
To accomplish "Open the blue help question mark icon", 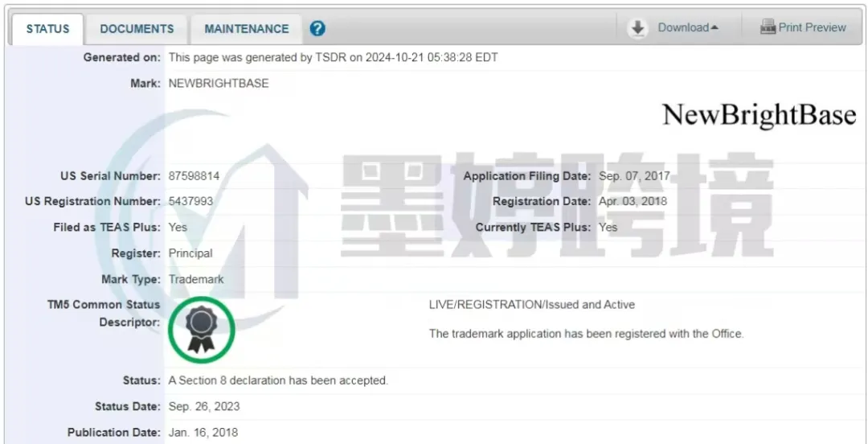I will coord(317,28).
